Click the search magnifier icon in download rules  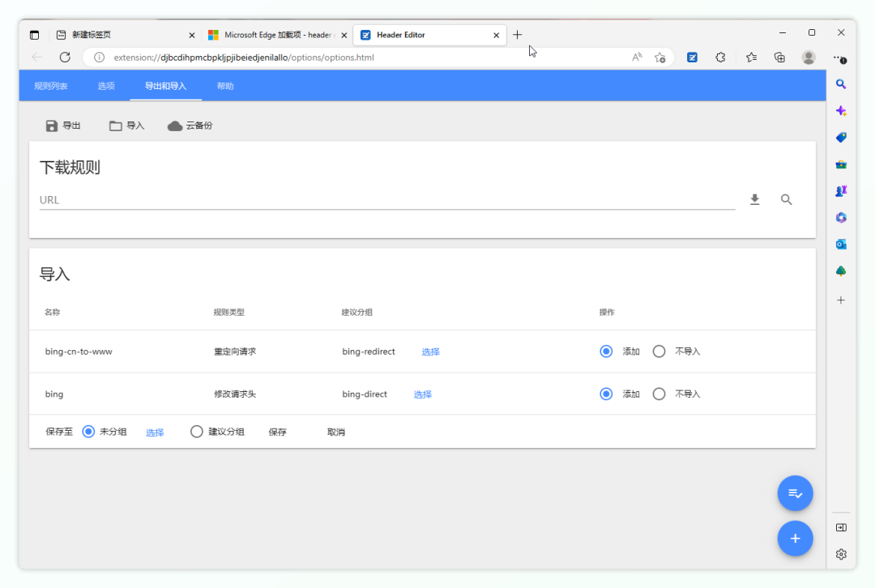(x=786, y=199)
